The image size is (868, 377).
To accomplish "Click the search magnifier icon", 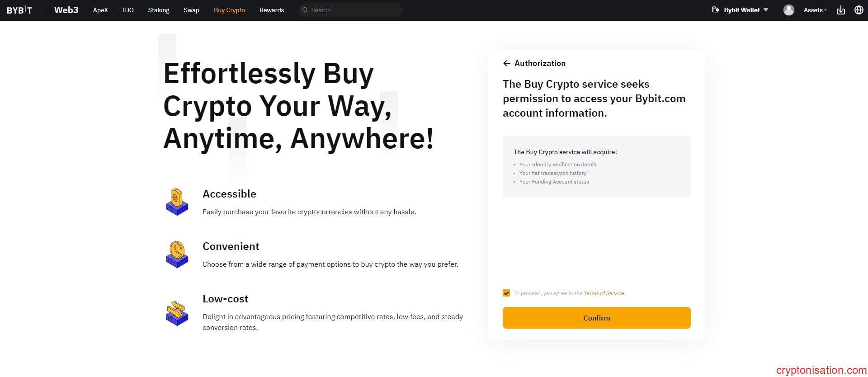I will 305,10.
